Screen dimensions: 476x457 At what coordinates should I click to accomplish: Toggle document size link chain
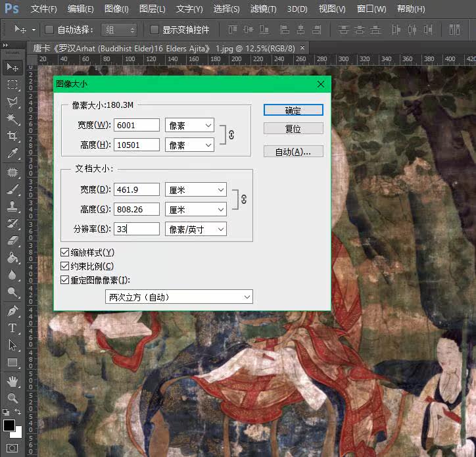tap(243, 199)
